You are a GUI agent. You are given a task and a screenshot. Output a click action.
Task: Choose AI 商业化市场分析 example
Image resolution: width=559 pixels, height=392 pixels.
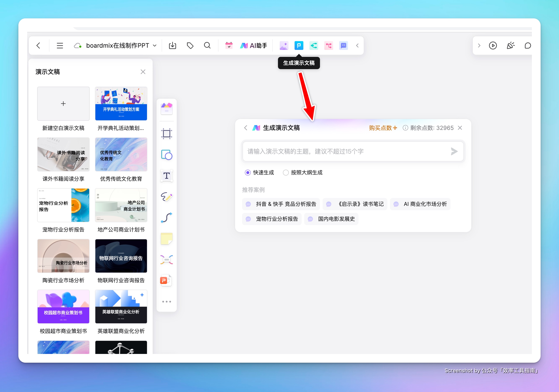tap(420, 204)
